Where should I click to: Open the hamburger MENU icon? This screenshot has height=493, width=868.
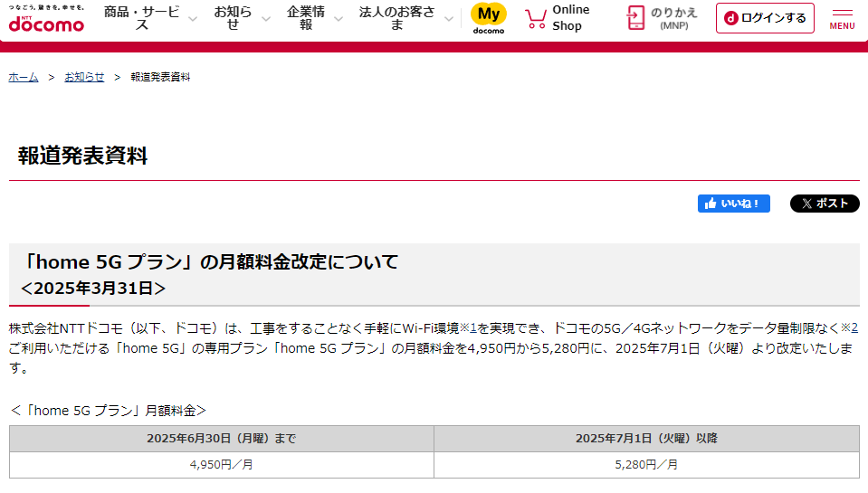pos(842,19)
